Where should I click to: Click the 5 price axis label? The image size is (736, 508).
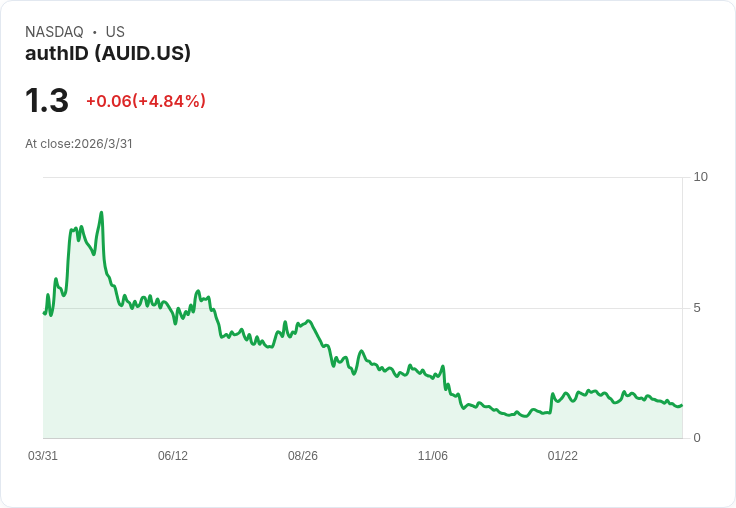tap(697, 308)
